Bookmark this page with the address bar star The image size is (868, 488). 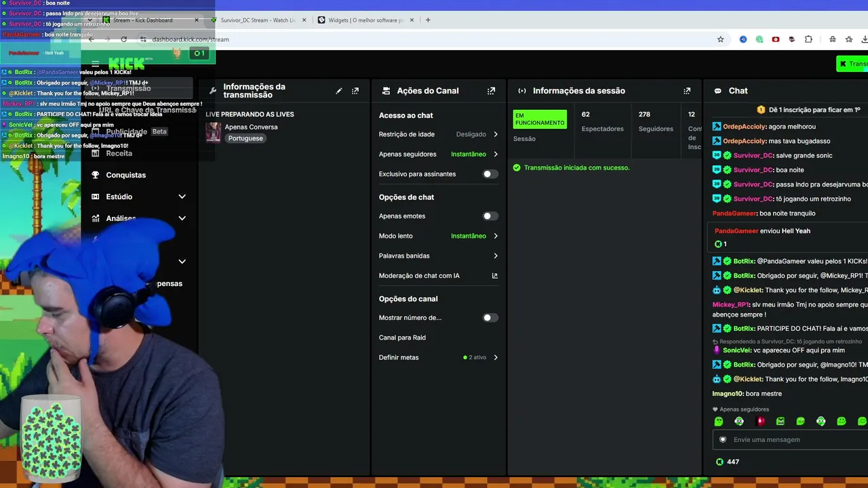(x=720, y=39)
